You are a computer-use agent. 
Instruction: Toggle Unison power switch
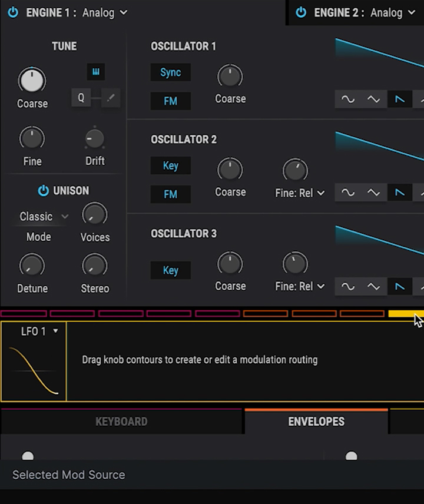43,191
